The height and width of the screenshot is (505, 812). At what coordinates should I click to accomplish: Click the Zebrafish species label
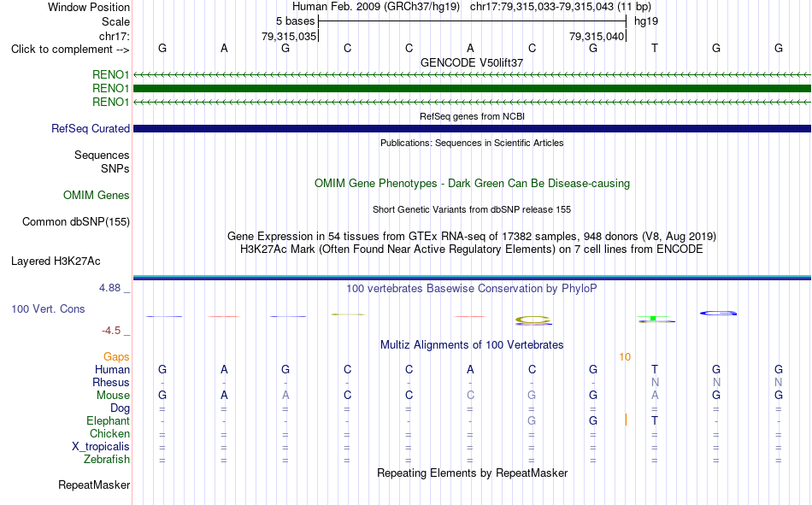(107, 460)
